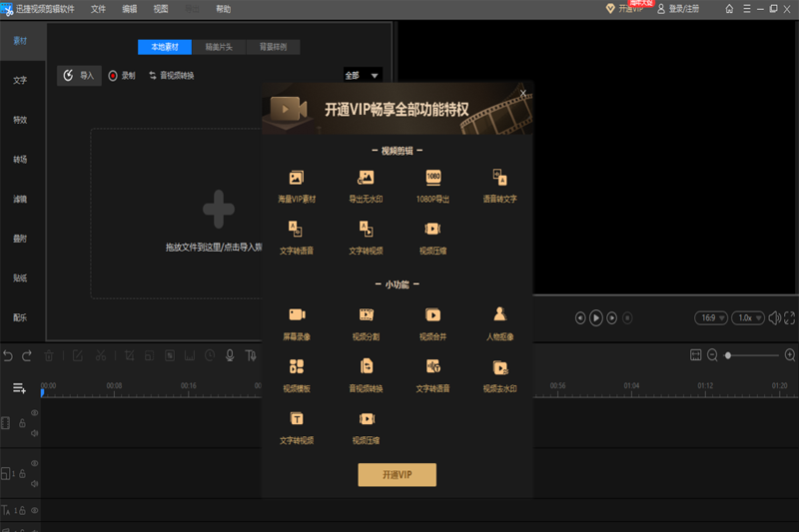Mute the picture-in-picture track audio
The height and width of the screenshot is (532, 799).
click(x=35, y=484)
